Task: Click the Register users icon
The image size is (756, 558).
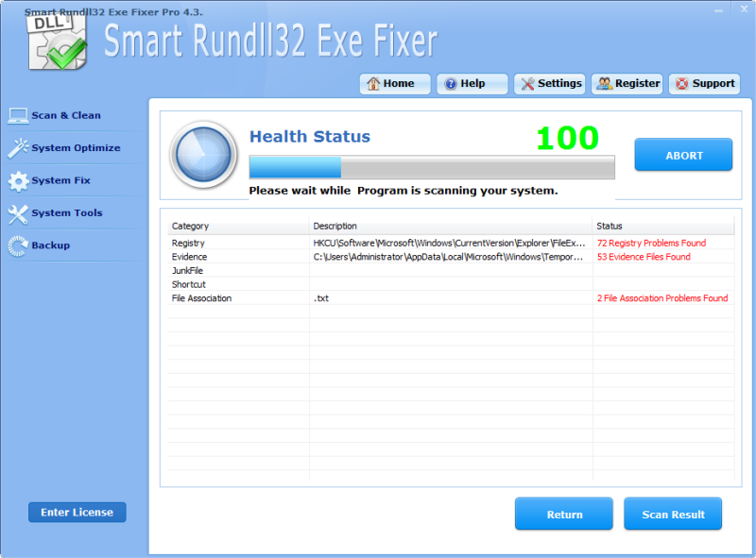Action: [x=604, y=84]
